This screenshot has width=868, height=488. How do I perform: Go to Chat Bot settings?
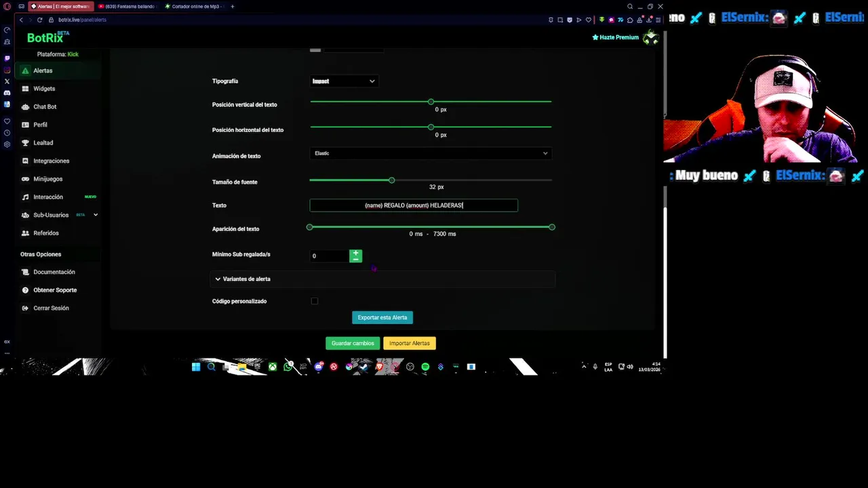click(x=58, y=106)
